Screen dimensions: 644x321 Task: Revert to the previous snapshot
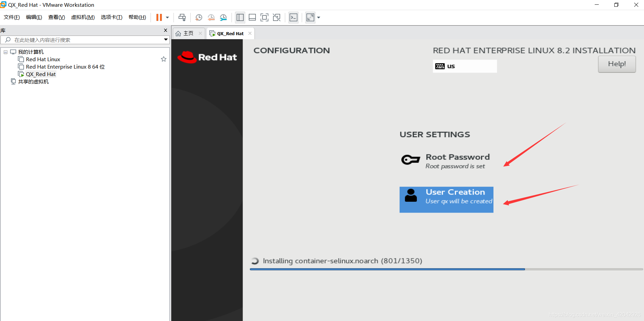pyautogui.click(x=211, y=17)
